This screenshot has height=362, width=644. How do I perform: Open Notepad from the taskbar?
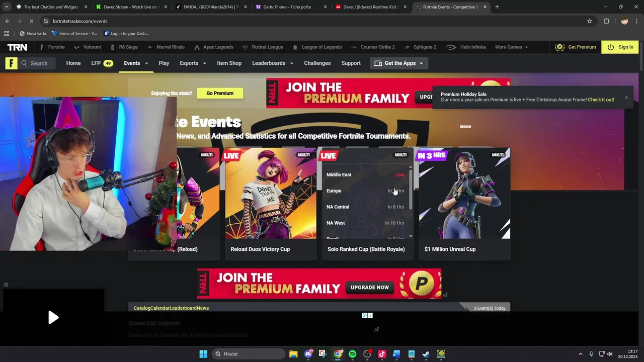(x=412, y=354)
